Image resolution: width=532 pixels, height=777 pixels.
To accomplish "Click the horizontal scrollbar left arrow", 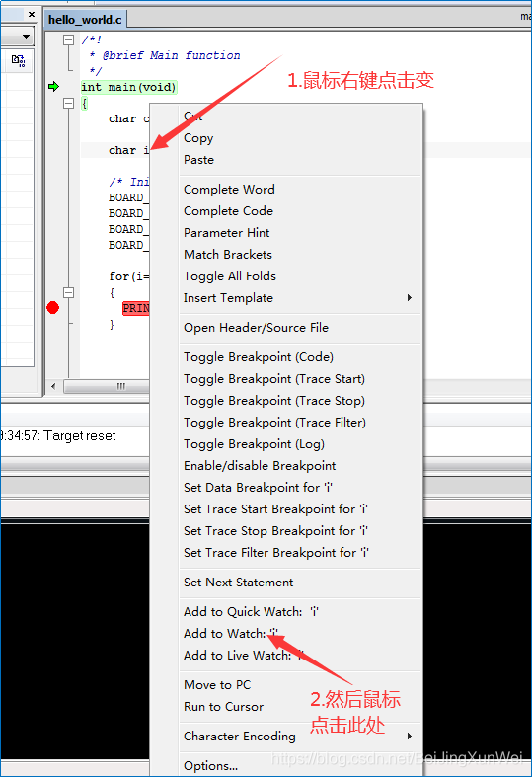I will coord(53,386).
